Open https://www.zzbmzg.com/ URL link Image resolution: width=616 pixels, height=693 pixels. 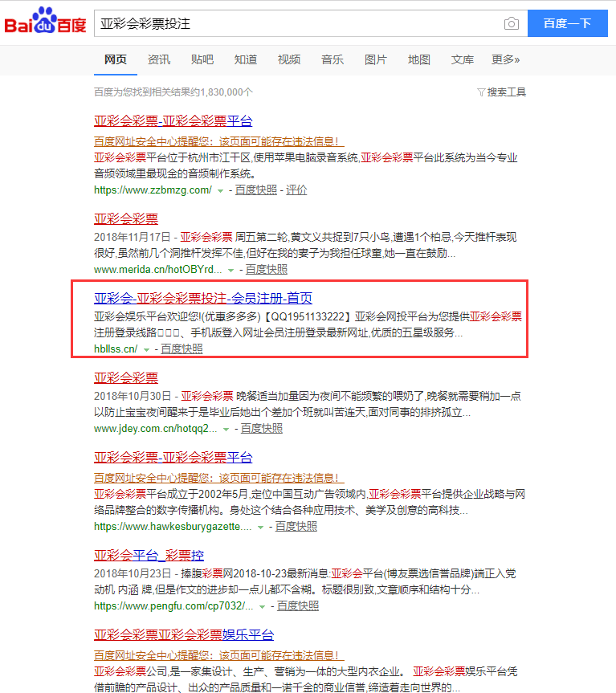click(x=153, y=190)
